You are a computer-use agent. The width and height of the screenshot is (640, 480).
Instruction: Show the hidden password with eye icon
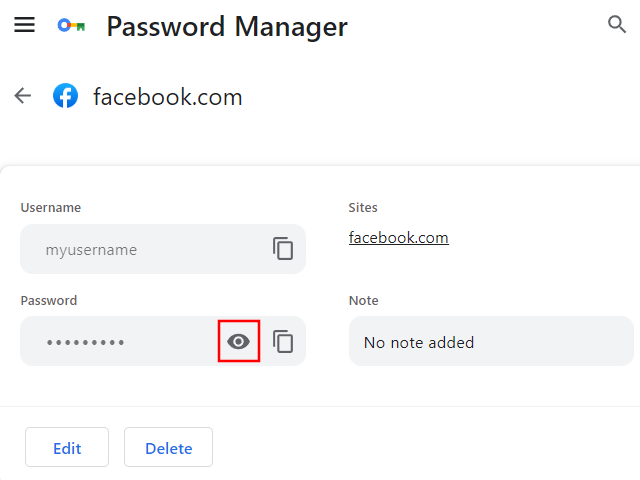pyautogui.click(x=239, y=342)
